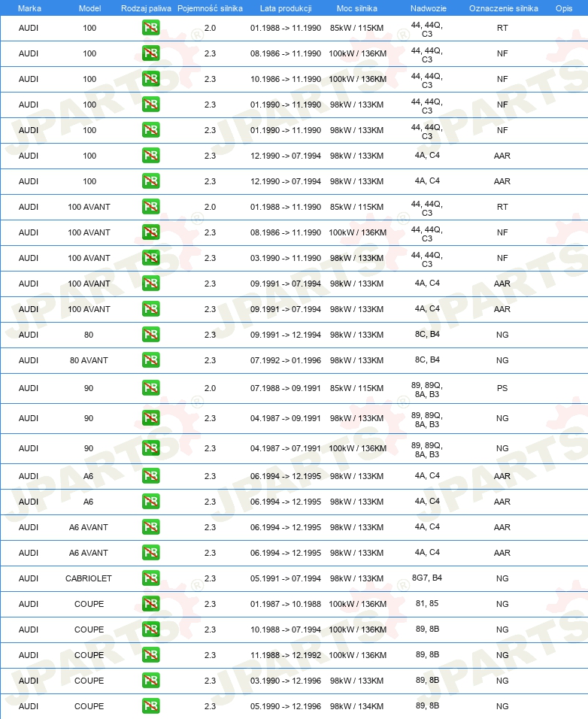588x719 pixels.
Task: Click the fuel icon in the AUDI 80 row
Action: 151,335
